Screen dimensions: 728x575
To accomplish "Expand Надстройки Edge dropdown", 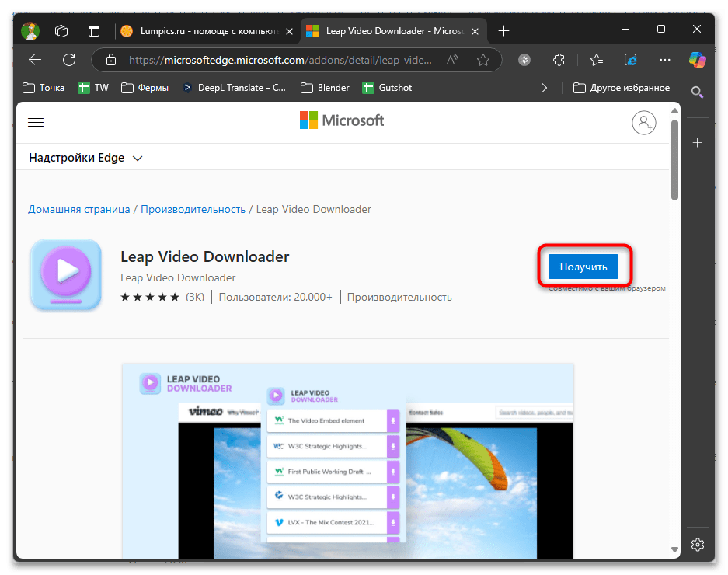I will tap(85, 158).
